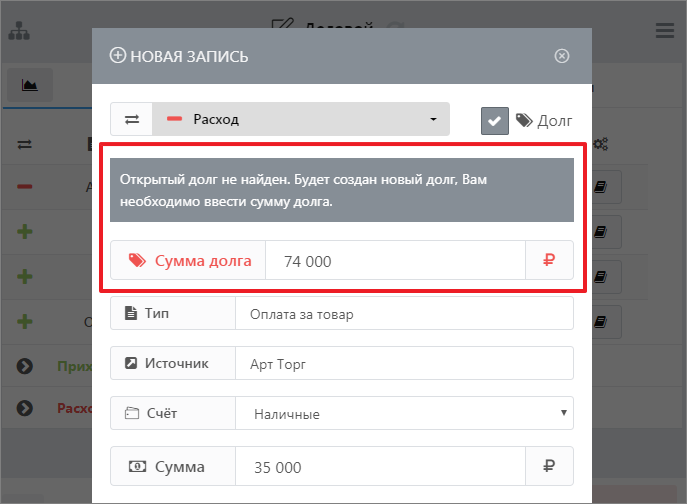Click the Источник field with Арт Торг
687x504 pixels.
point(403,364)
